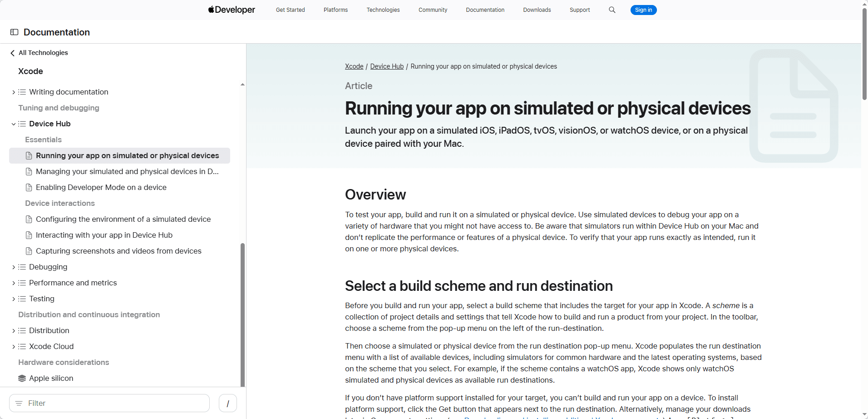
Task: Expand the Xcode Cloud section
Action: (14, 346)
